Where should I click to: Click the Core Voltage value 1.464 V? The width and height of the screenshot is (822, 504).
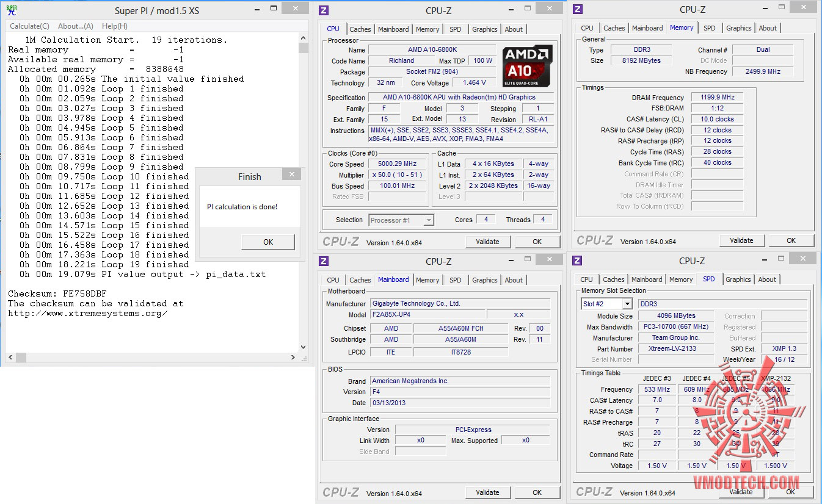tap(475, 82)
